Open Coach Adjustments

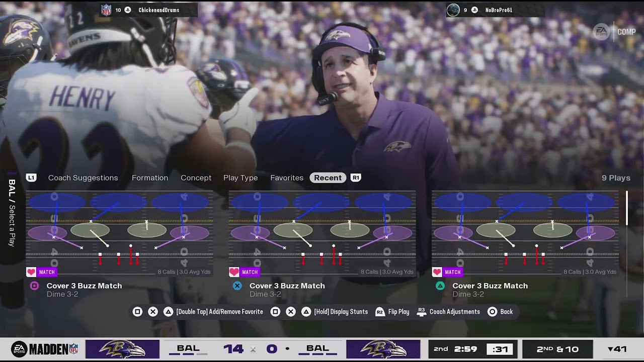click(x=455, y=312)
